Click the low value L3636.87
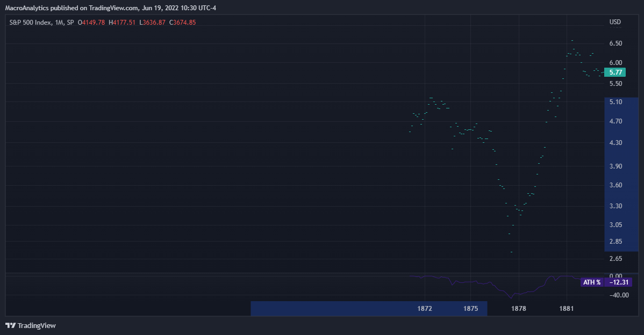The height and width of the screenshot is (335, 644). point(152,23)
